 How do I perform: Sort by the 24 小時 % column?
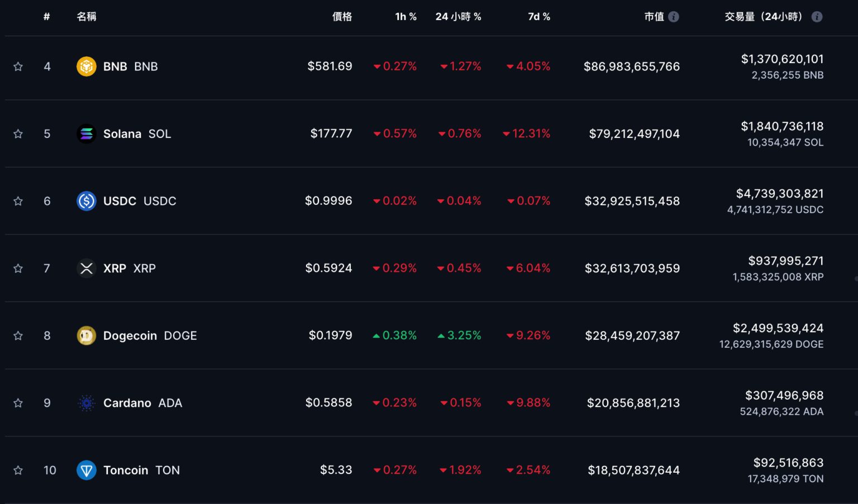click(x=458, y=17)
